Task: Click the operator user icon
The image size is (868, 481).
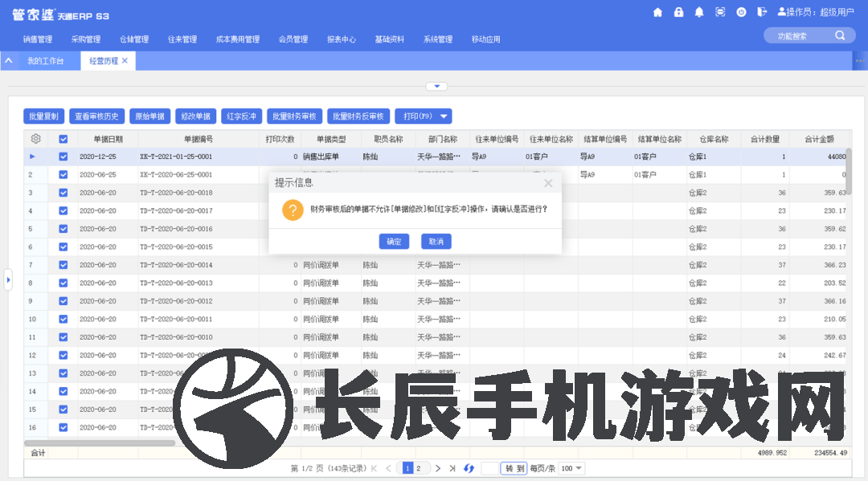Action: pyautogui.click(x=782, y=11)
